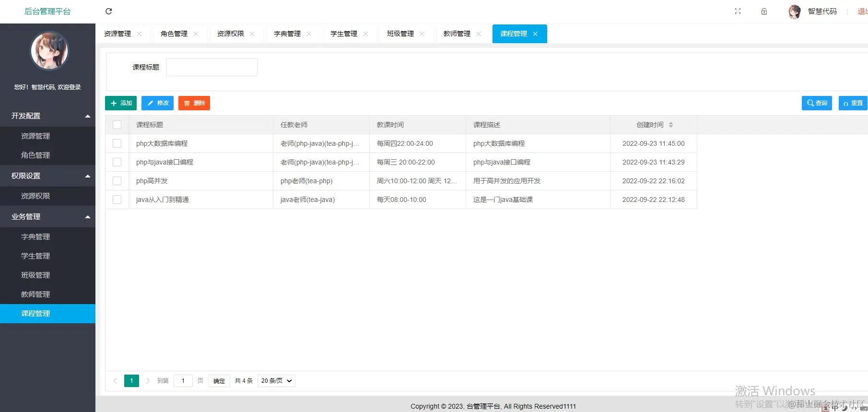868x412 pixels.
Task: Collapse the 权限设置 sidebar group
Action: click(x=48, y=176)
